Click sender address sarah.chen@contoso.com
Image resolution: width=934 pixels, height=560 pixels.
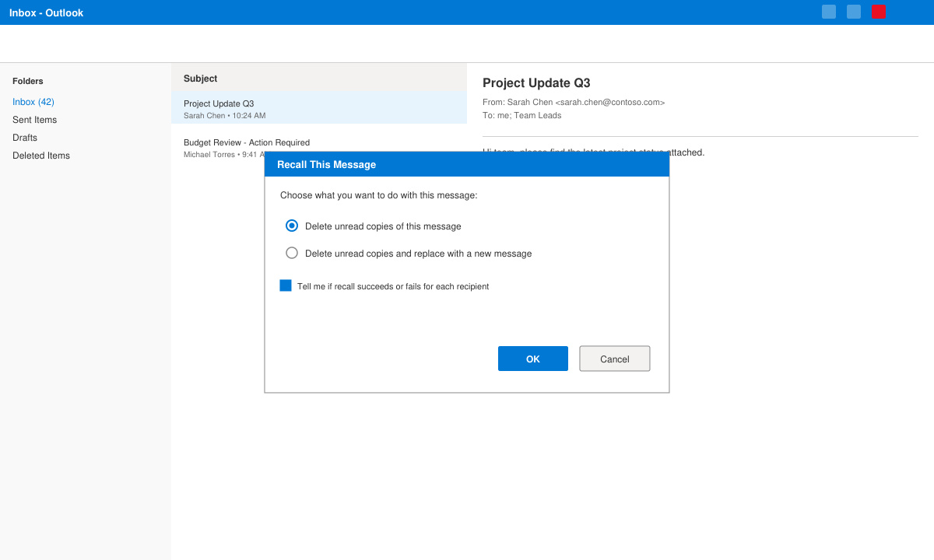click(610, 102)
